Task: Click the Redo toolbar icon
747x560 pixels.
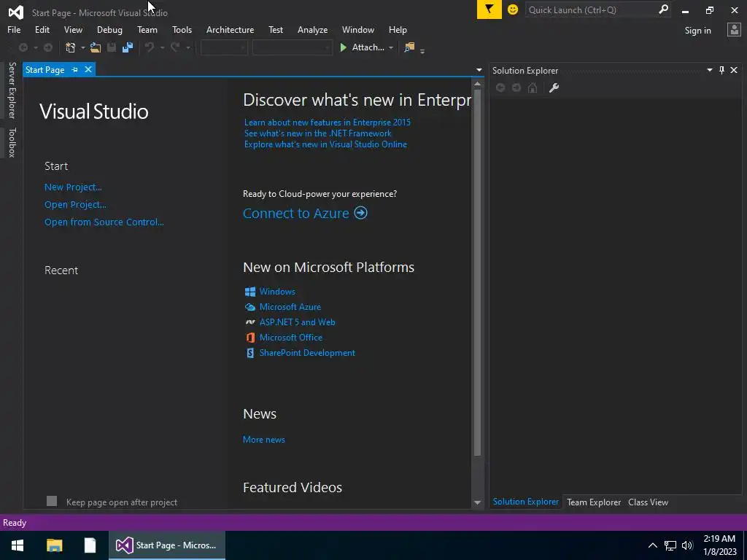Action: pyautogui.click(x=175, y=47)
